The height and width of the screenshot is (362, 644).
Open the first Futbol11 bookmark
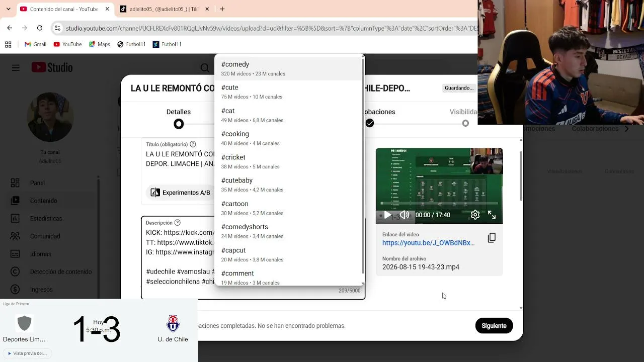coord(131,44)
